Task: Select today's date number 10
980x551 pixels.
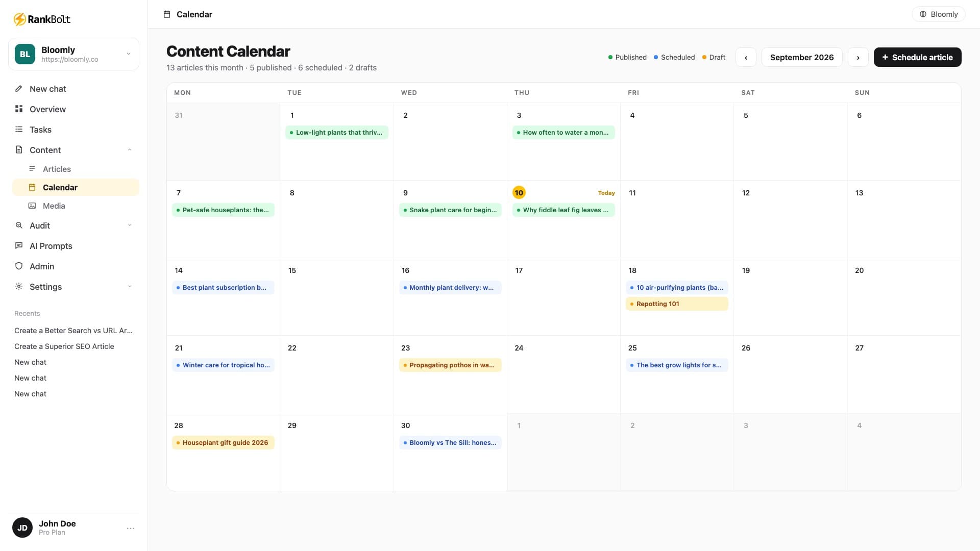Action: (x=519, y=192)
